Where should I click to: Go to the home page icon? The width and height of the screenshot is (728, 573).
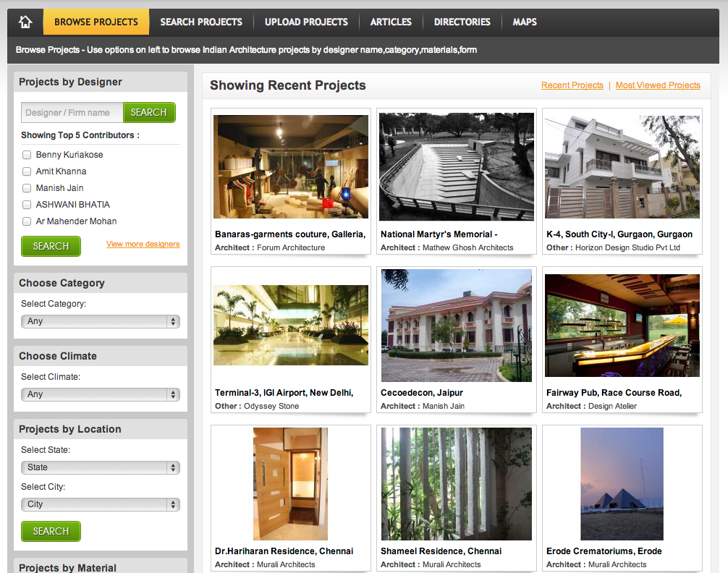[25, 22]
